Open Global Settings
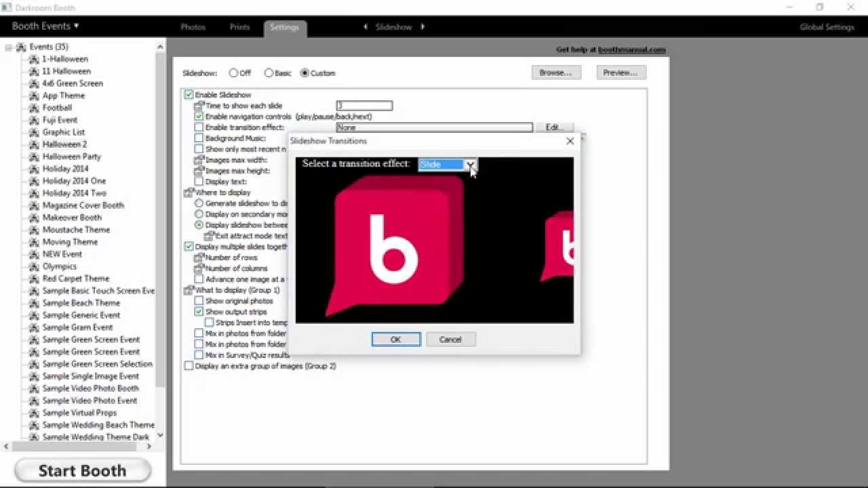Image resolution: width=868 pixels, height=488 pixels. point(827,27)
